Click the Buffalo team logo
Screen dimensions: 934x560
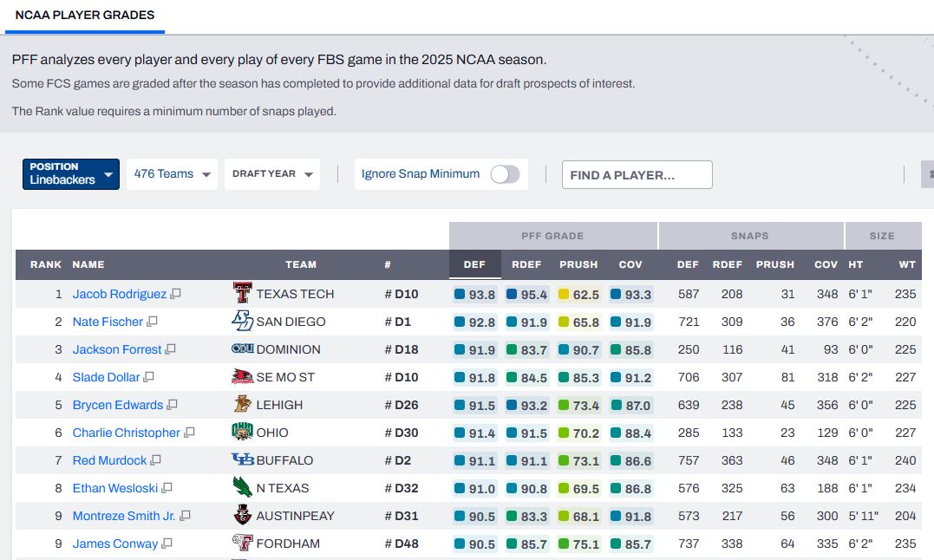click(x=242, y=459)
